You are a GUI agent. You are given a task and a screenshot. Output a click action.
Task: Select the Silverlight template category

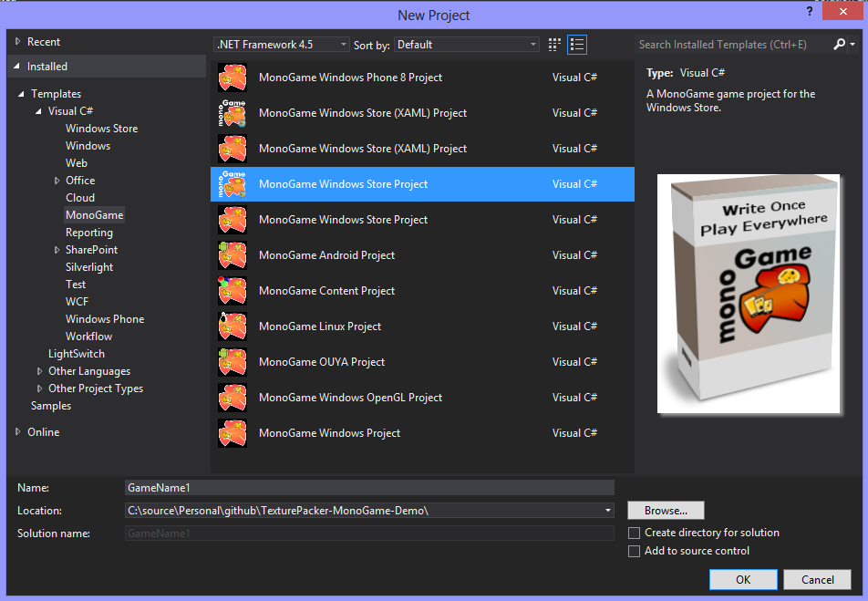89,267
